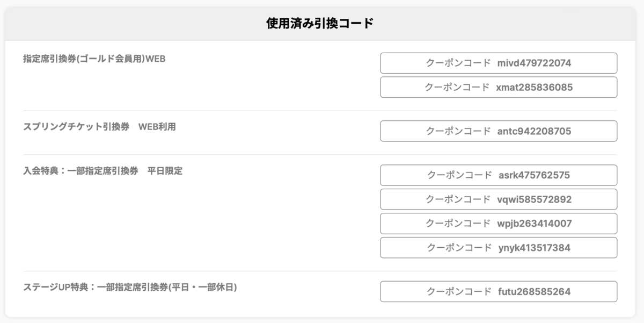Click クーポンコード text beside antc942208705

tap(458, 131)
